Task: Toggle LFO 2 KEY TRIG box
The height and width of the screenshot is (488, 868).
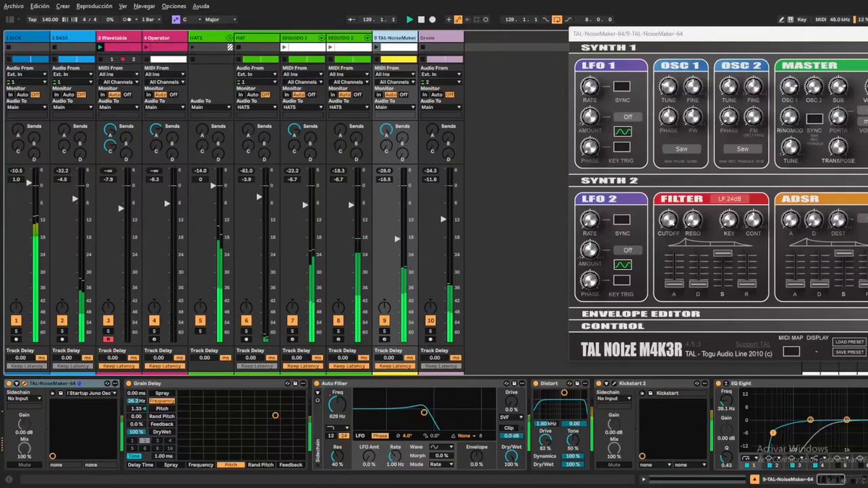Action: click(x=622, y=280)
